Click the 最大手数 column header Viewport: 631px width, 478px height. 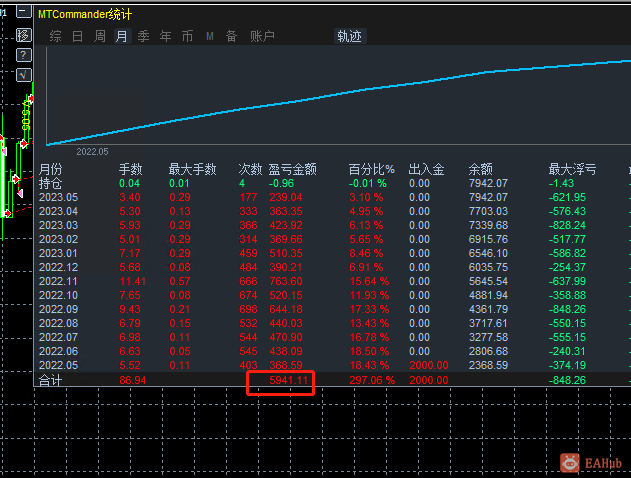[192, 169]
